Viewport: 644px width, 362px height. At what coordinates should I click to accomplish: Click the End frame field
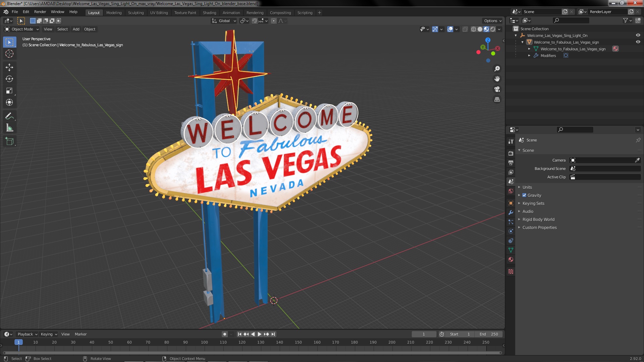[x=489, y=334]
